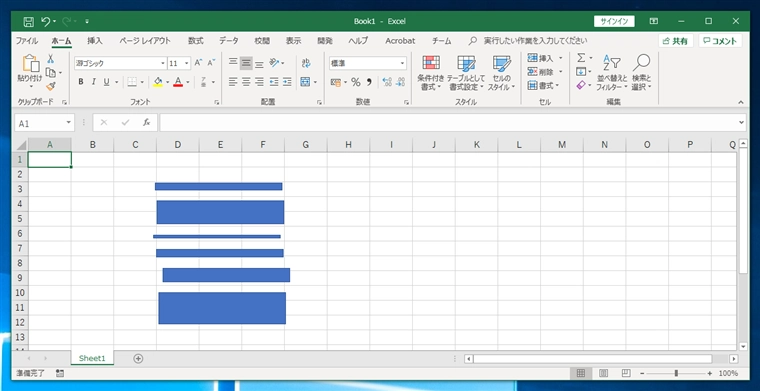Open the 表示 ribbon tab
Image resolution: width=760 pixels, height=391 pixels.
[293, 41]
